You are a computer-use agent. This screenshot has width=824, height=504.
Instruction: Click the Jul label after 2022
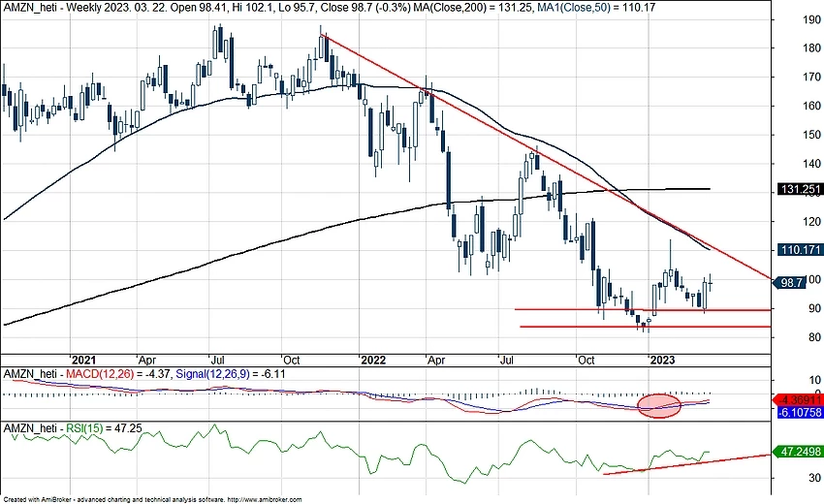[507, 360]
